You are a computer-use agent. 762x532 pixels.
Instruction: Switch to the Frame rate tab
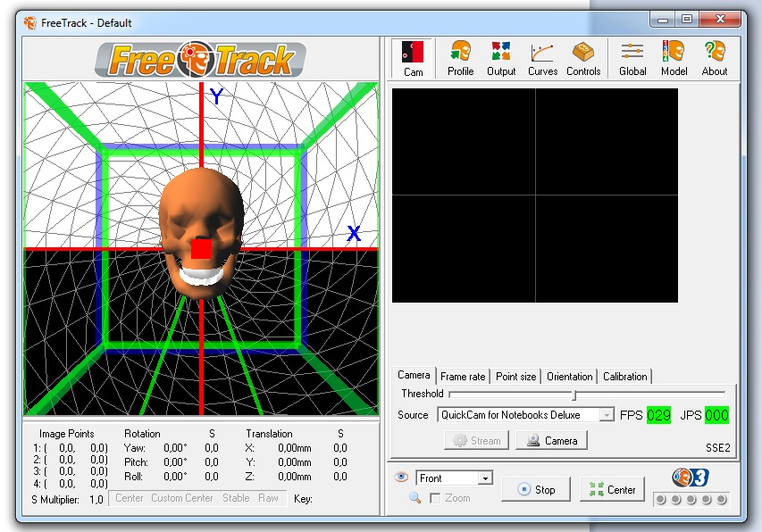click(x=463, y=376)
